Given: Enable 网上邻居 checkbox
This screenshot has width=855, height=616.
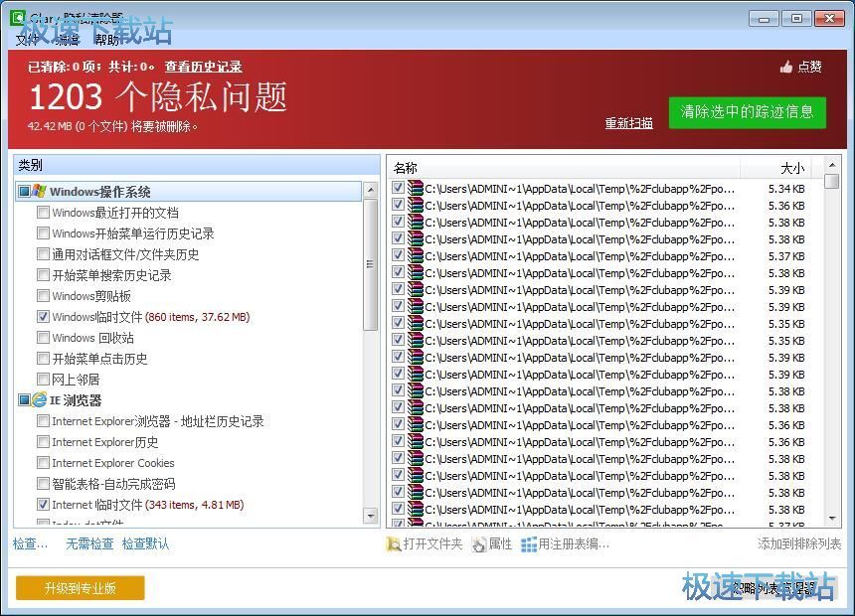Looking at the screenshot, I should (43, 379).
